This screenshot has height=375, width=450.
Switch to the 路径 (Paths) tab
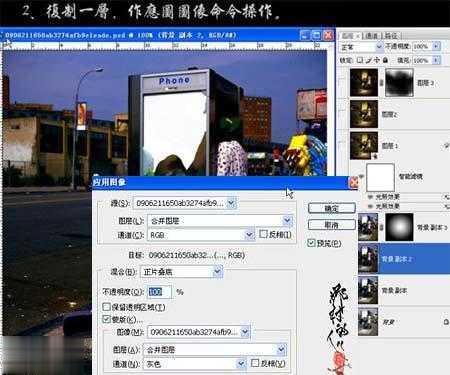[391, 36]
